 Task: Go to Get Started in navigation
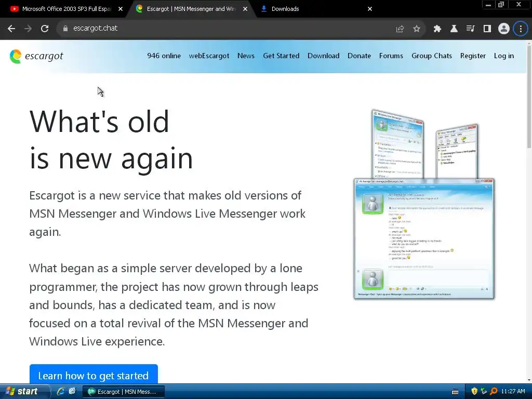[281, 56]
